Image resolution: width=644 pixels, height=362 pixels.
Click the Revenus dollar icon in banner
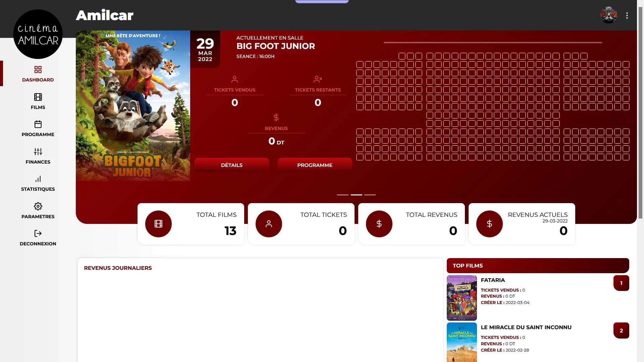point(276,117)
